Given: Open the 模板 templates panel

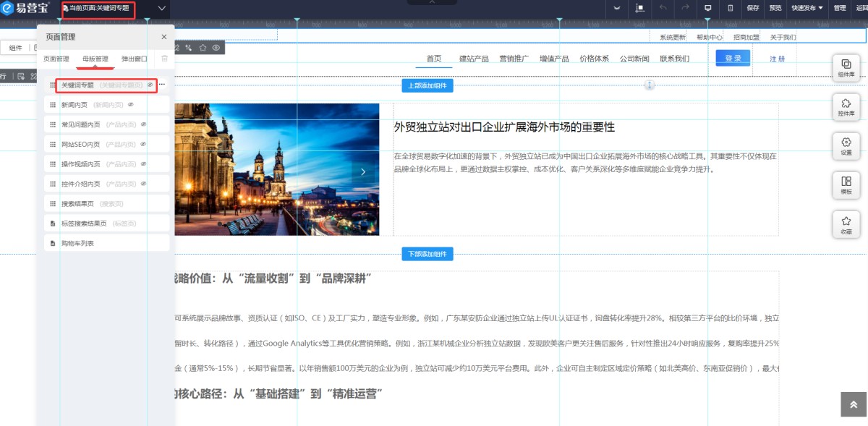Looking at the screenshot, I should coord(846,184).
